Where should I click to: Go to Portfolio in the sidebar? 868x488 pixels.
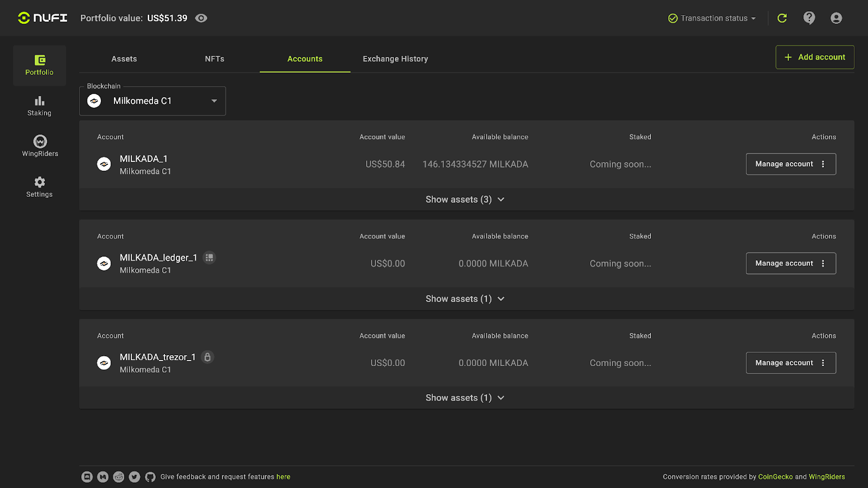(x=40, y=66)
